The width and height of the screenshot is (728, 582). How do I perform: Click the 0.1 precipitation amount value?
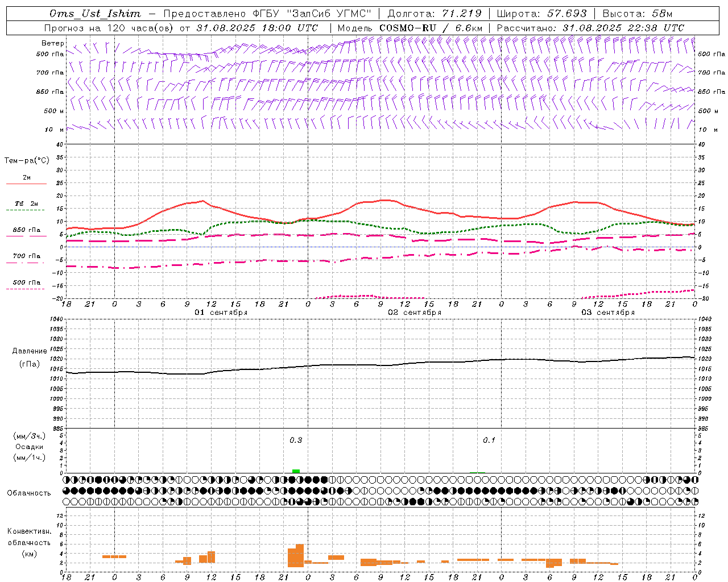[x=489, y=440]
